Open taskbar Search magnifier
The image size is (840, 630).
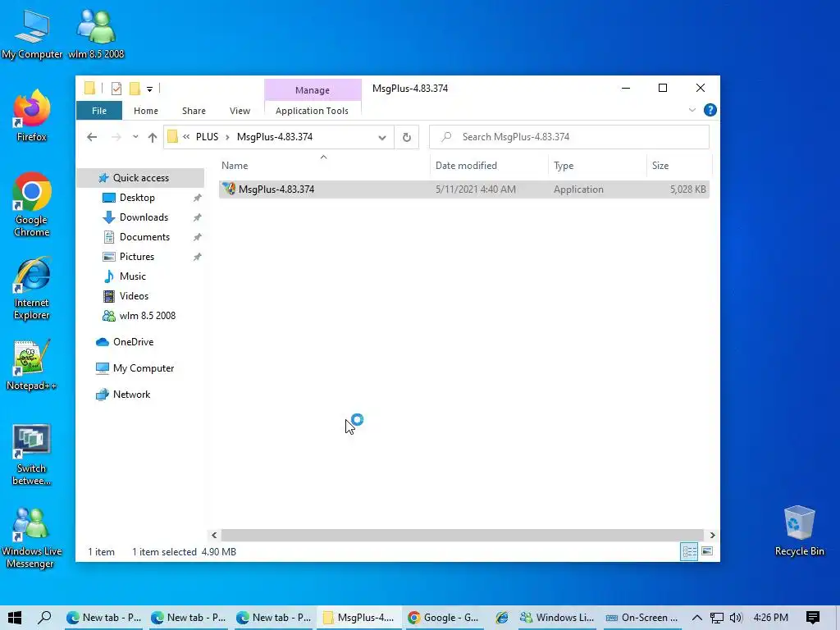tap(44, 618)
